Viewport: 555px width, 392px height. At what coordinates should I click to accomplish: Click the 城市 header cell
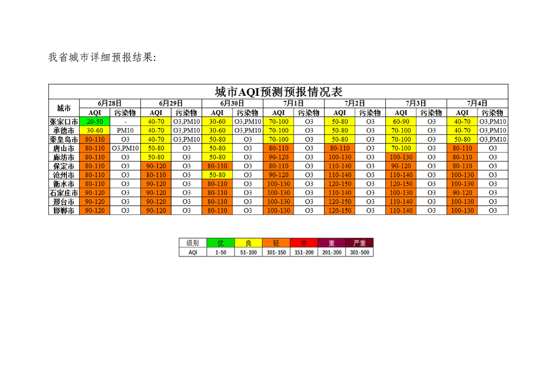(64, 108)
